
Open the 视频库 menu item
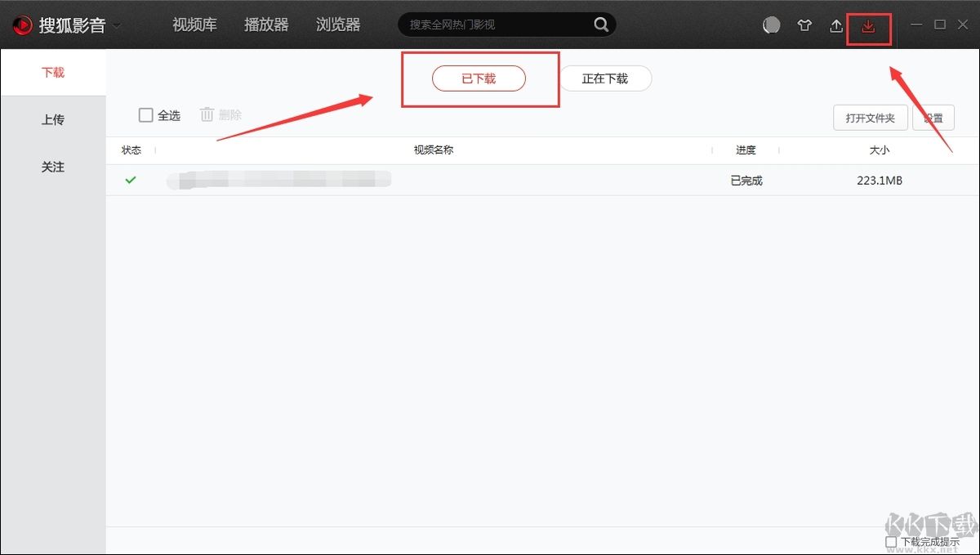point(194,25)
